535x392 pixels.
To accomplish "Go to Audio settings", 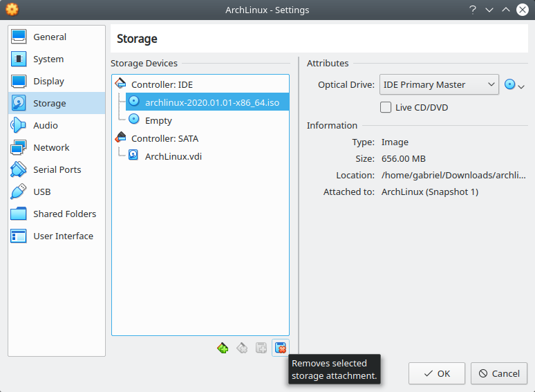I will click(57, 126).
